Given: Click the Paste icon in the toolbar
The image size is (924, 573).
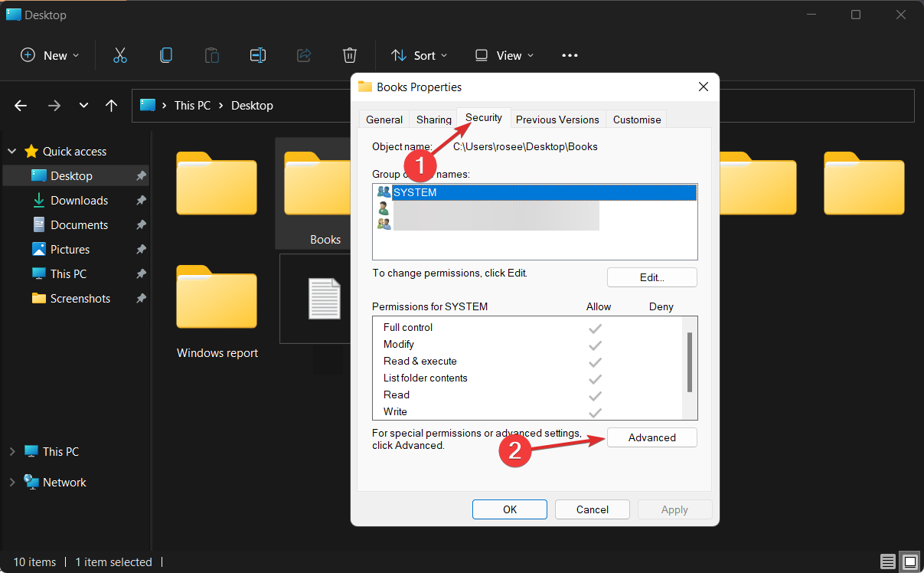Looking at the screenshot, I should pyautogui.click(x=212, y=55).
